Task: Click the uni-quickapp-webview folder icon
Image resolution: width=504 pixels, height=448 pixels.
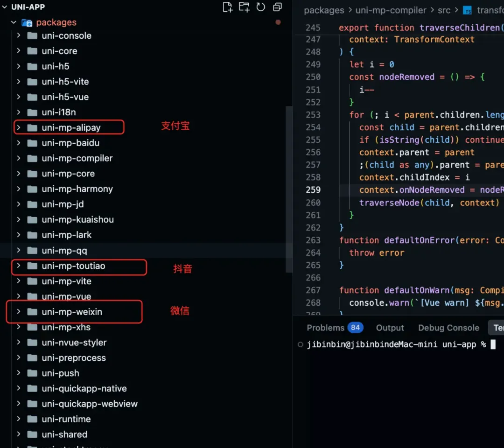Action: click(32, 404)
